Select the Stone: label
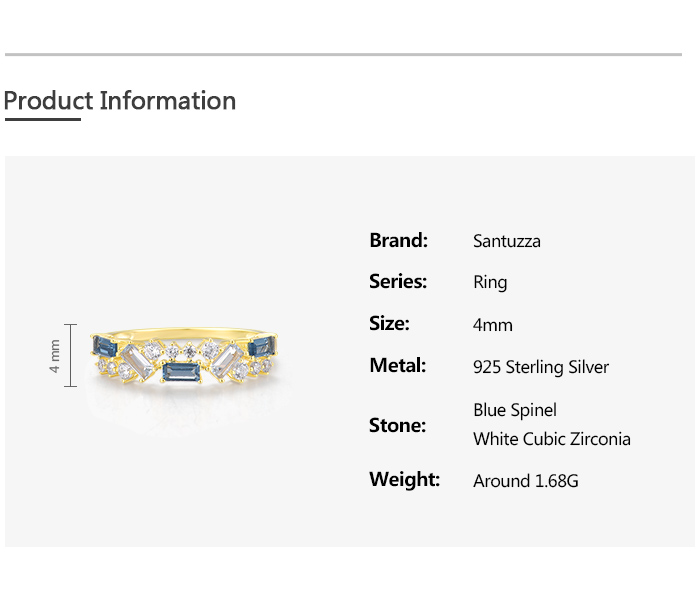The height and width of the screenshot is (607, 700). click(x=397, y=426)
